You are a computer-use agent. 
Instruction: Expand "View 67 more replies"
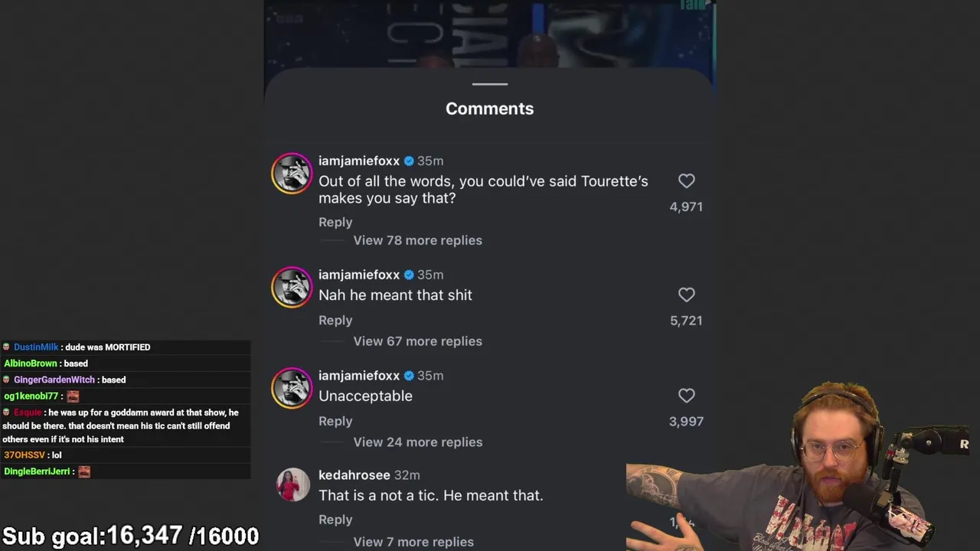pos(417,341)
